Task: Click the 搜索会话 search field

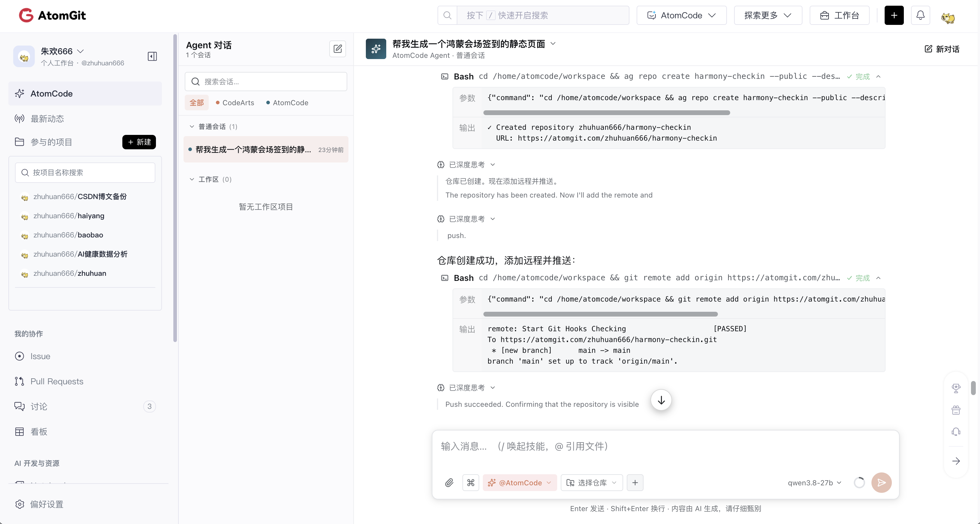Action: tap(266, 81)
